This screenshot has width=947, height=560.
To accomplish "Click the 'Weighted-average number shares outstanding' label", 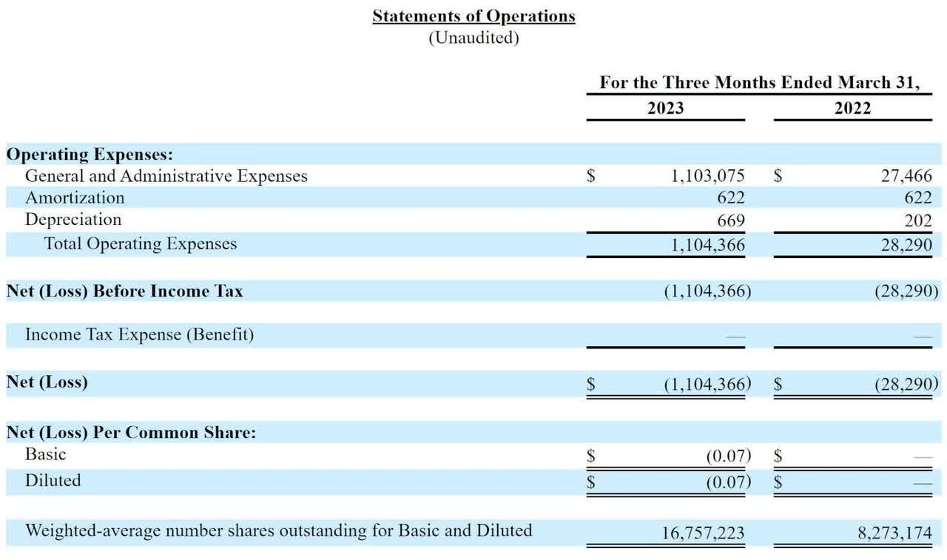I will click(x=278, y=530).
